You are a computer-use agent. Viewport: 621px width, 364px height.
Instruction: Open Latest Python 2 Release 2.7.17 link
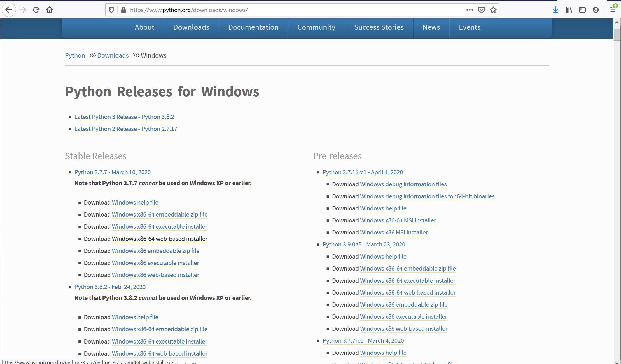click(126, 129)
